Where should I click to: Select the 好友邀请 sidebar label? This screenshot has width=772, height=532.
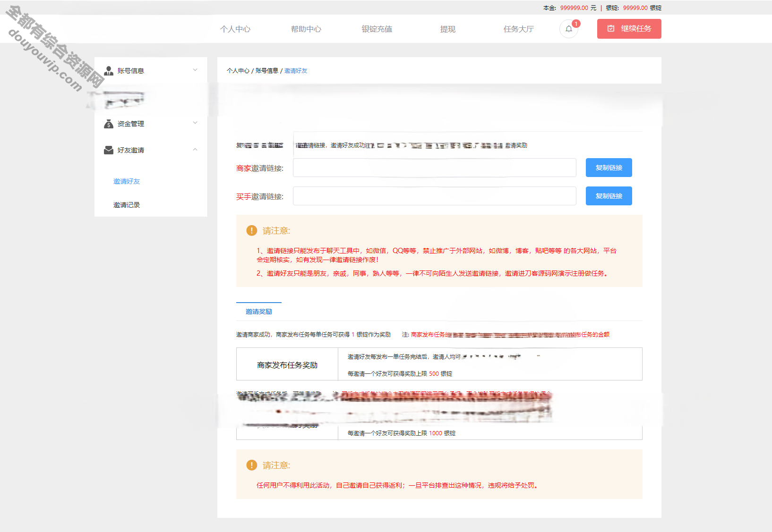(131, 150)
